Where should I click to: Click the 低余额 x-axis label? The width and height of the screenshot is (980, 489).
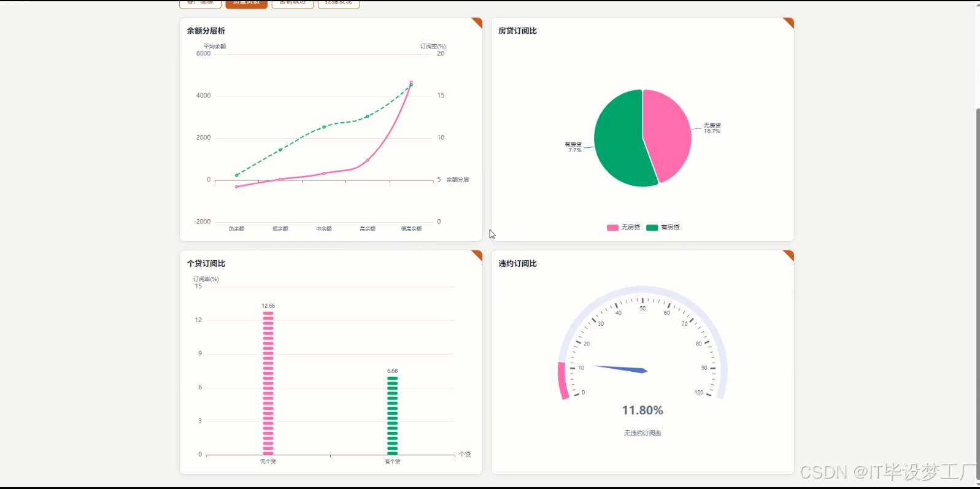tap(280, 228)
